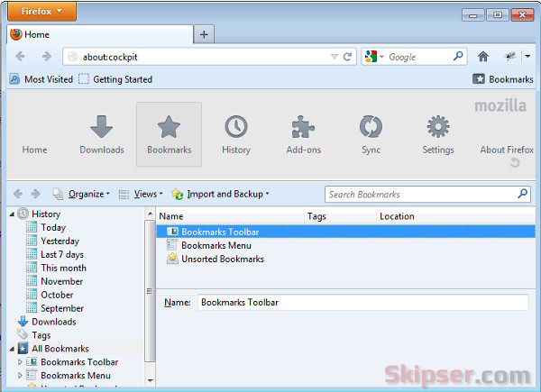Open the Getting Started bookmark
541x392 pixels.
tap(115, 79)
